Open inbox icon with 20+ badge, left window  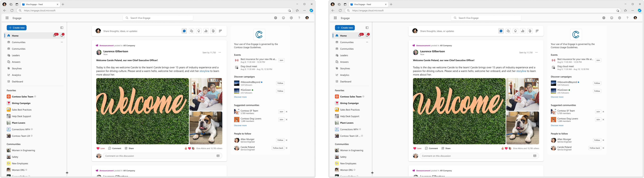coord(55,36)
